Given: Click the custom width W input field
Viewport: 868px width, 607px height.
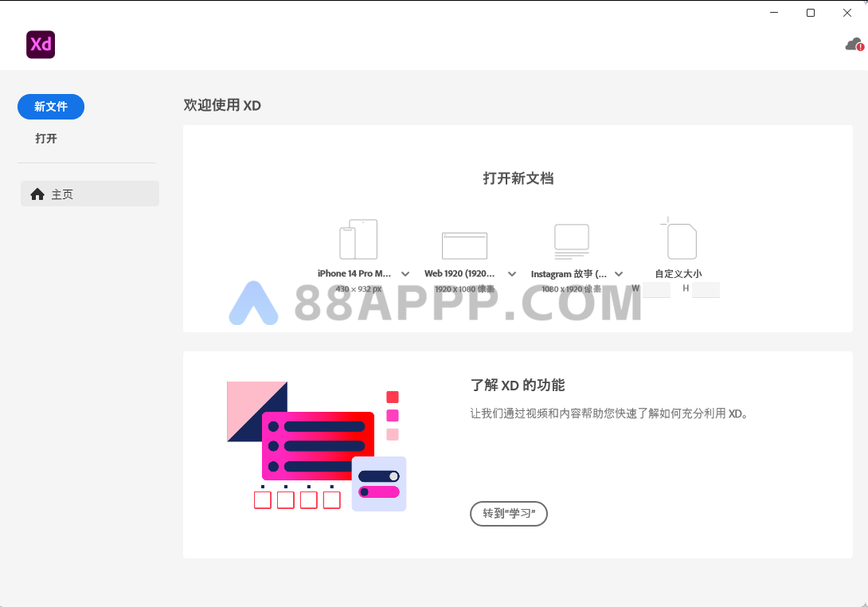Looking at the screenshot, I should click(x=657, y=289).
